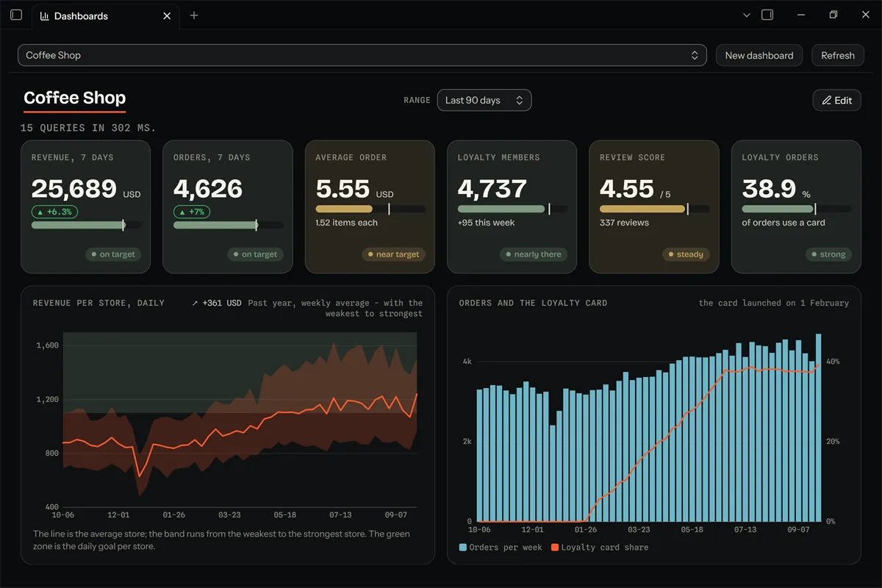Click the 40% axis label in orders chart
The width and height of the screenshot is (882, 588).
tap(832, 362)
